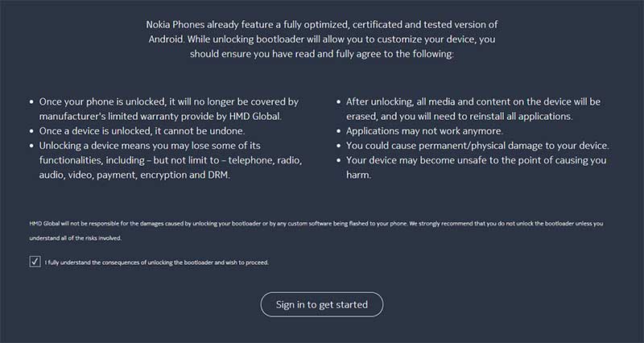This screenshot has width=644, height=343.
Task: Click the 'media and content will be erased' text
Action: (473, 109)
